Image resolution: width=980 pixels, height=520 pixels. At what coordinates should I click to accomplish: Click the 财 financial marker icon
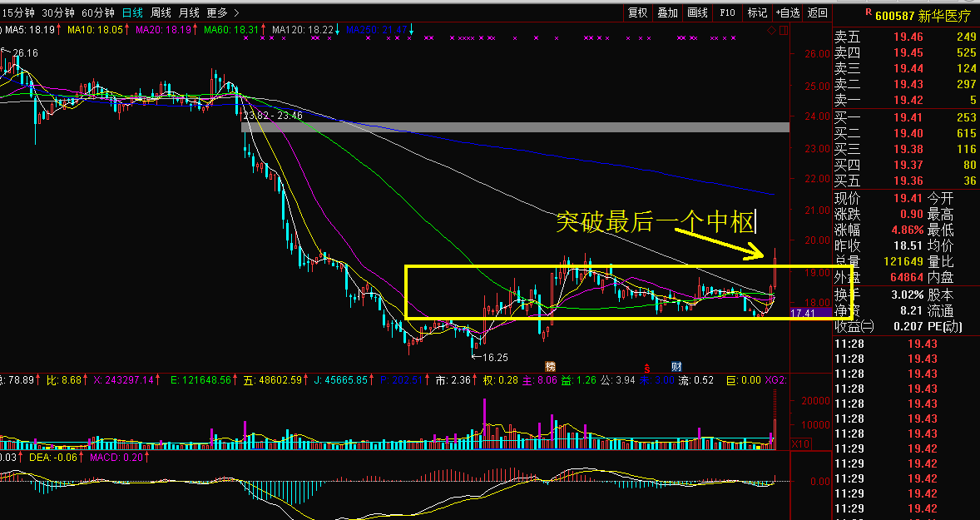tap(677, 366)
